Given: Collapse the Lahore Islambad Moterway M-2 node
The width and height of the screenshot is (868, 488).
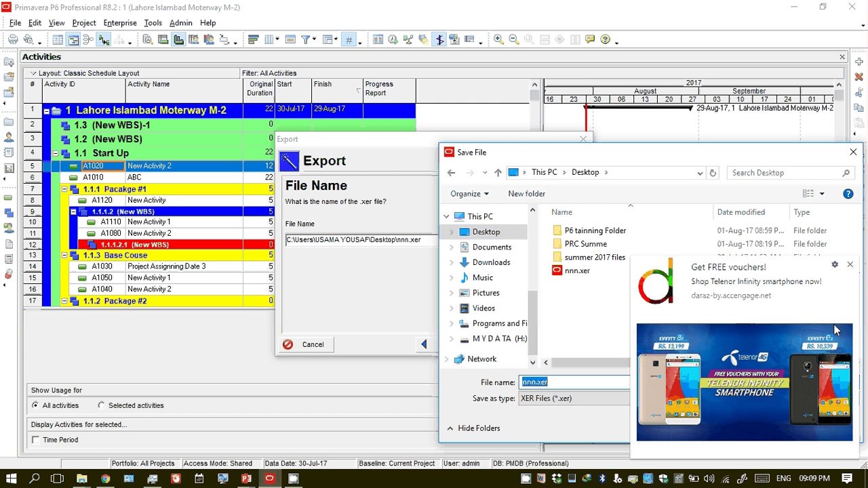Looking at the screenshot, I should click(47, 110).
